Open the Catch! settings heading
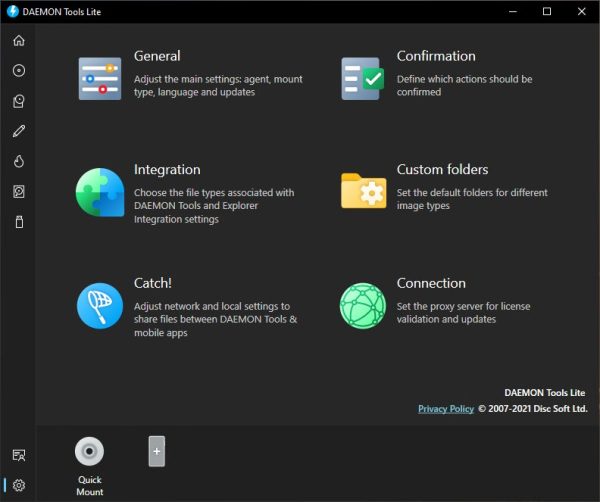 (x=153, y=283)
